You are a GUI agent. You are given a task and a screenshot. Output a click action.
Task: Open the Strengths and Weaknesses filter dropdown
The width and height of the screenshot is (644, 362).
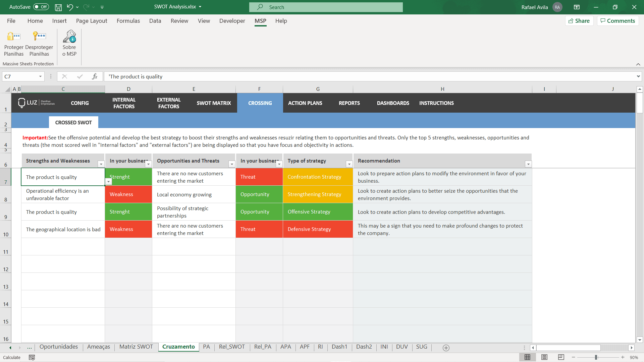[x=101, y=164]
